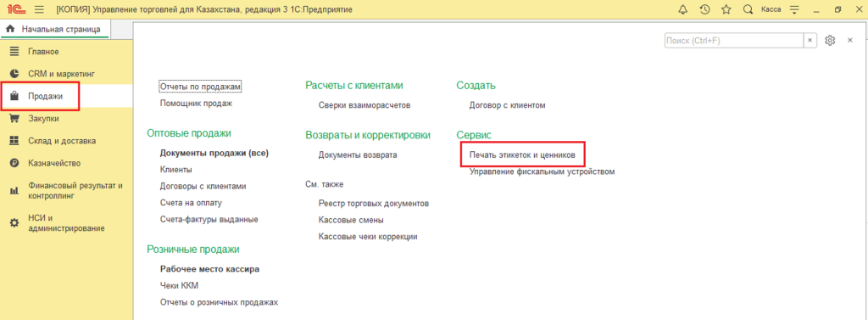
Task: Open Сверки взаиморасчетов
Action: point(364,105)
